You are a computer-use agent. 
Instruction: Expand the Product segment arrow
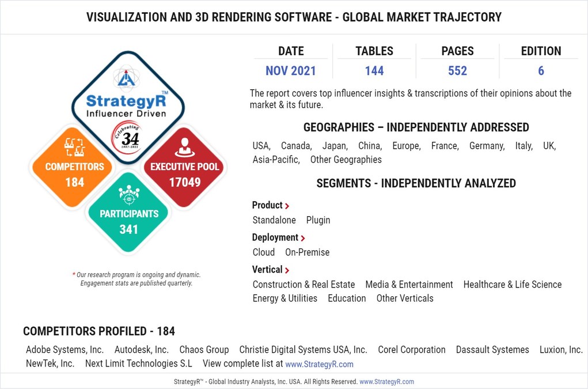click(287, 206)
